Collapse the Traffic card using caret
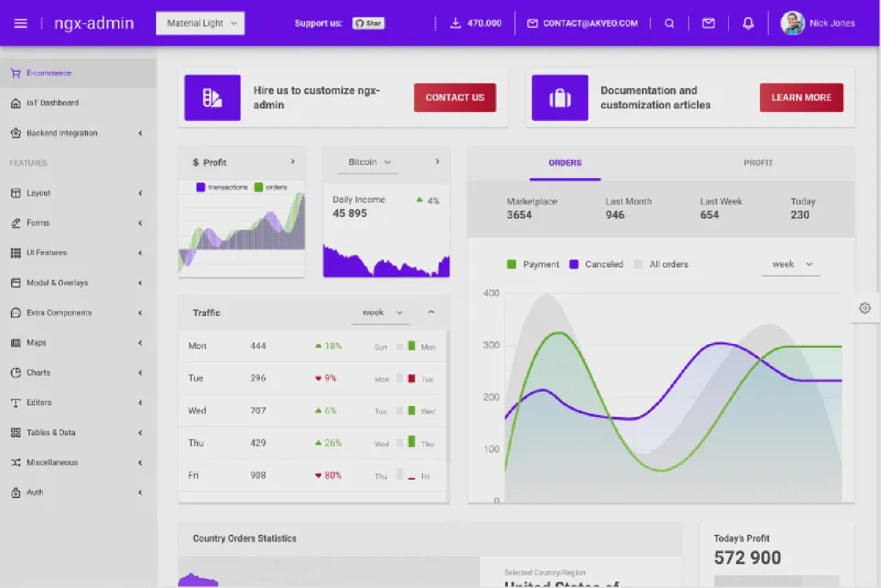 [x=431, y=312]
